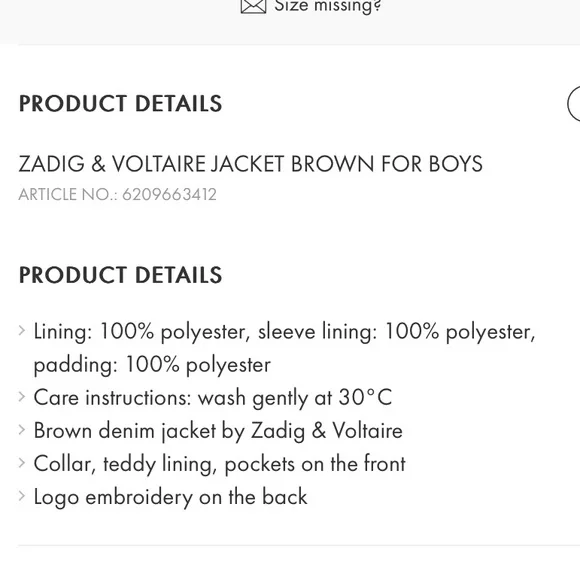Select the Zadig & Voltaire jacket title
The image size is (580, 580).
coord(250,163)
